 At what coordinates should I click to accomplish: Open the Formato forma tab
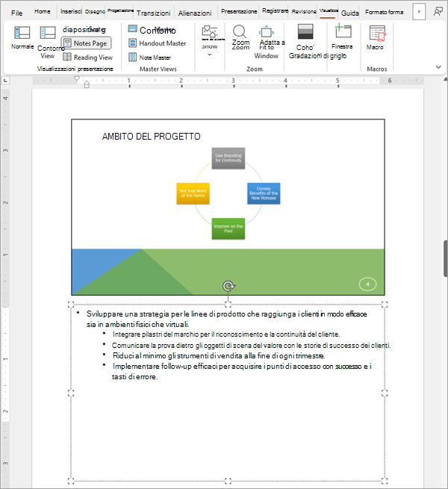tap(384, 12)
